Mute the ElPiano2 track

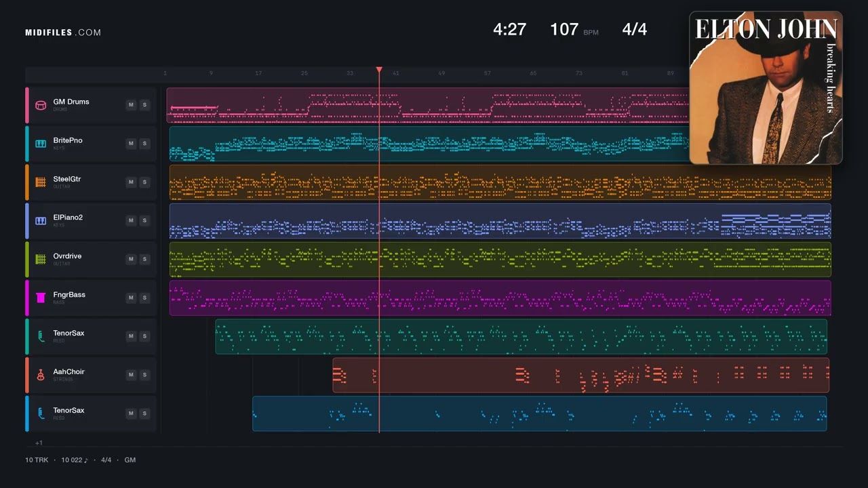pos(131,221)
